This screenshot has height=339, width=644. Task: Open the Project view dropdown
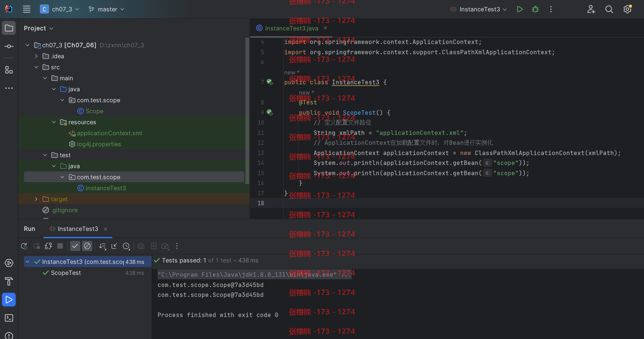click(x=38, y=28)
